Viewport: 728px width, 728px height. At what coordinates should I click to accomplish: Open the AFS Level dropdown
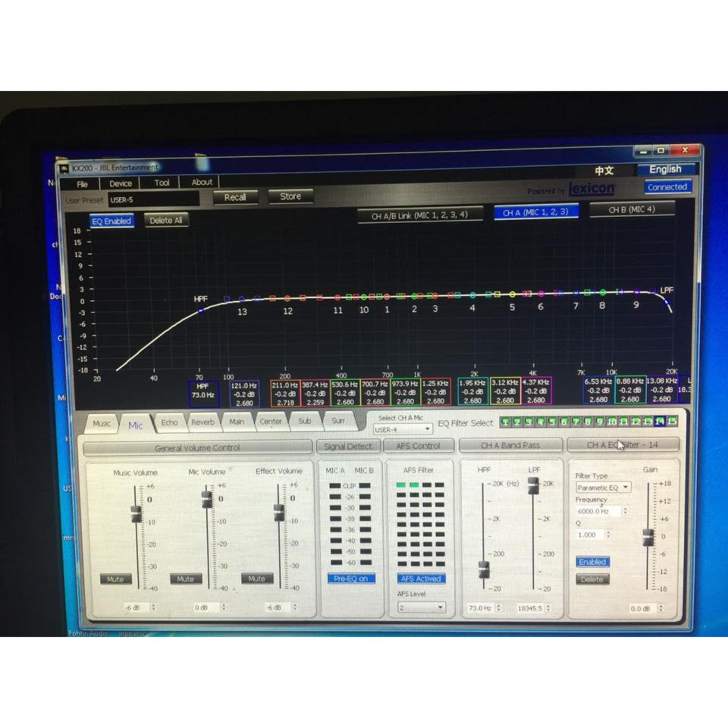(x=421, y=607)
